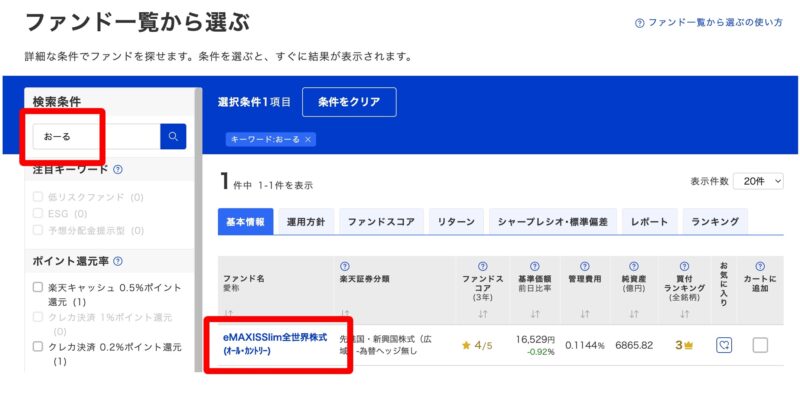
Task: Open eMAXIS Slim全世界株式 fund link
Action: coord(275,344)
